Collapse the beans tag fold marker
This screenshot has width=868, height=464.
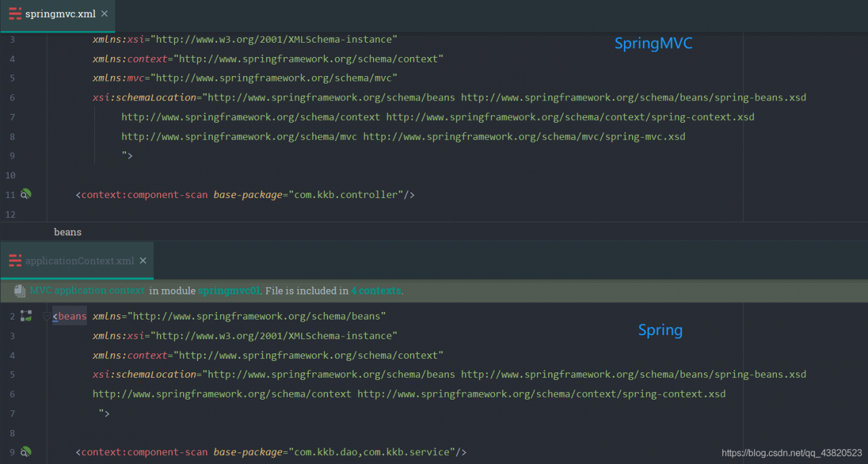pos(46,316)
